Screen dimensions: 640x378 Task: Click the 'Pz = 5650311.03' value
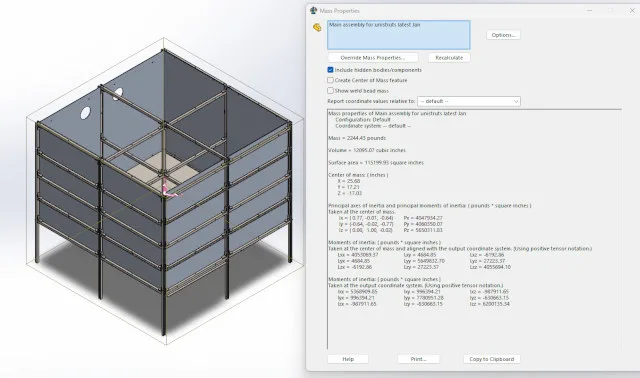click(x=423, y=230)
